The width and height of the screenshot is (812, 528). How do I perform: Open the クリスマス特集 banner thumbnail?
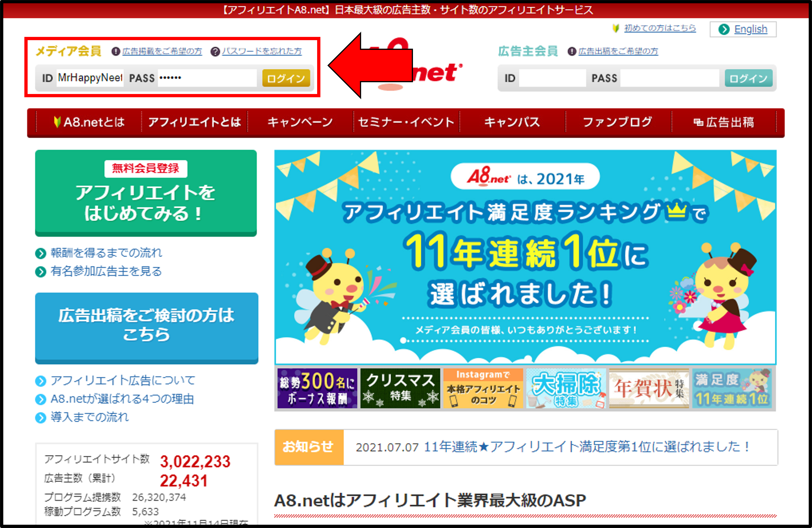point(400,389)
